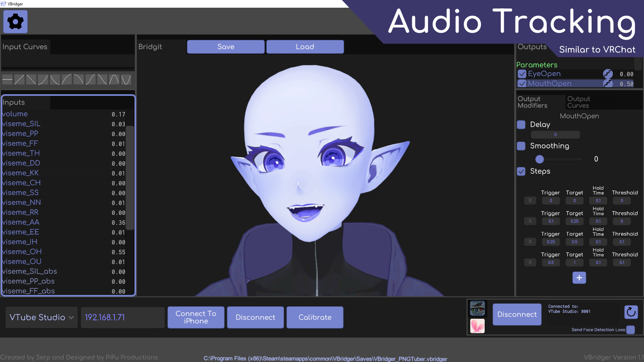This screenshot has width=644, height=362.
Task: Save the Bridgit configuration
Action: click(225, 47)
